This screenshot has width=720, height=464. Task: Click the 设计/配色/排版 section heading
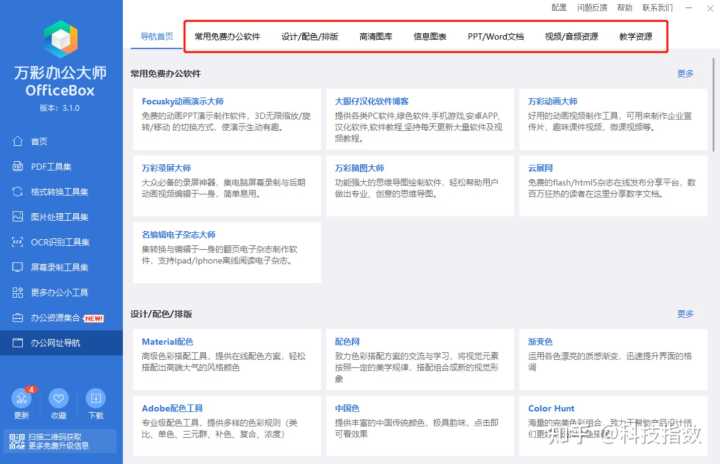coord(161,314)
